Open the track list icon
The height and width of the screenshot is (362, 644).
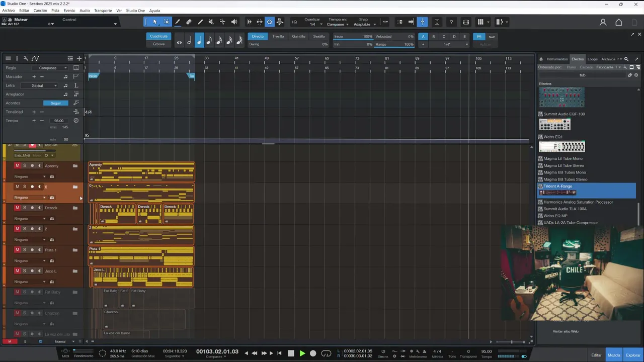(8, 58)
